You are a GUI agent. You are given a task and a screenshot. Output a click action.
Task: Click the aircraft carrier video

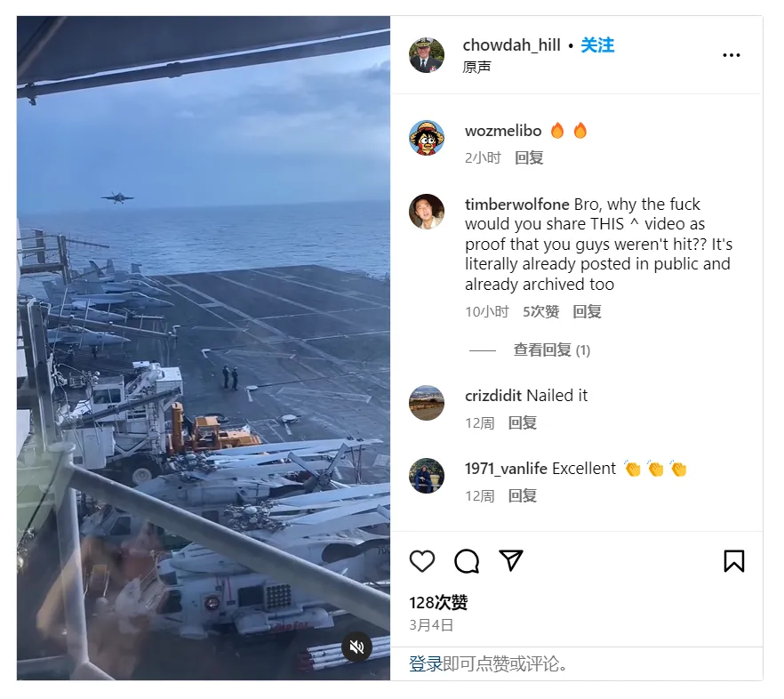click(204, 348)
